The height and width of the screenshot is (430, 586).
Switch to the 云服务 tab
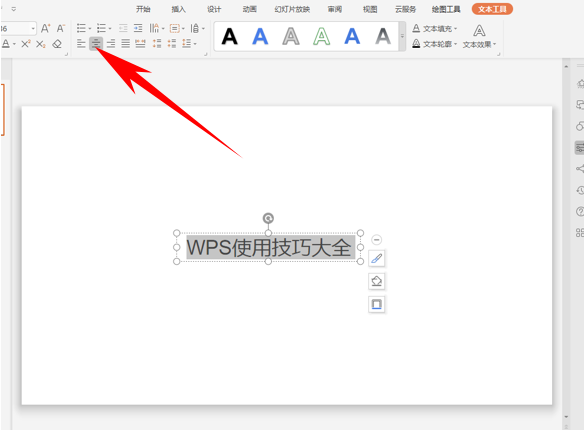(x=405, y=9)
